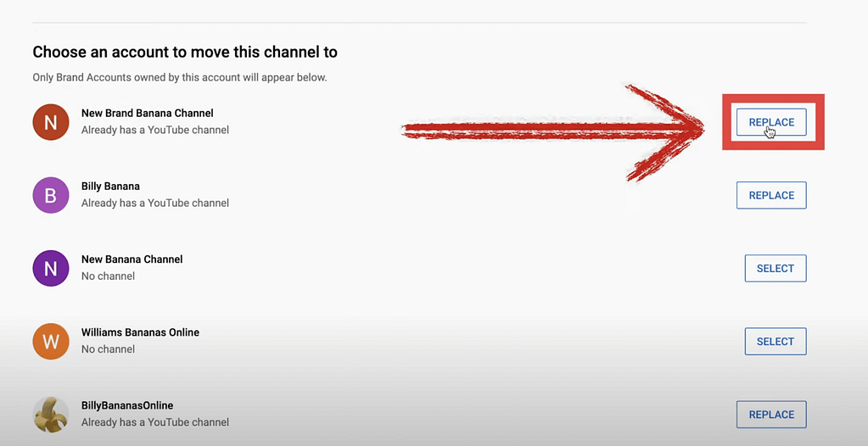
Task: Click the 'Only Brand Accounts owned' note text
Action: pos(179,78)
